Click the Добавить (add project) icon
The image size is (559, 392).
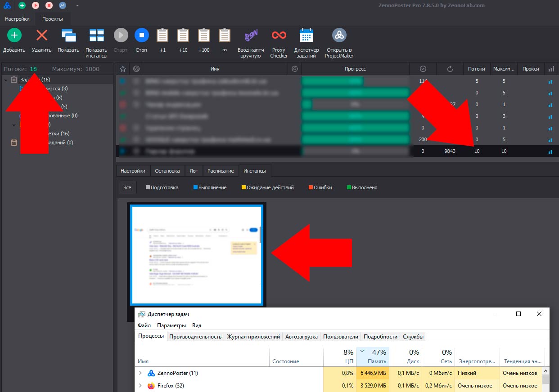tap(14, 36)
